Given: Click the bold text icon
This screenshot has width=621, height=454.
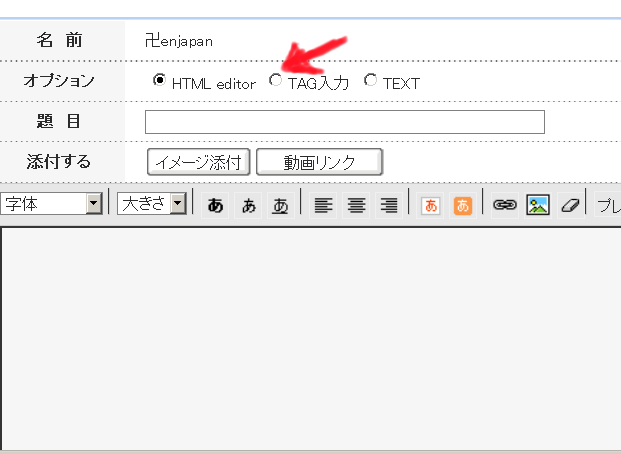Looking at the screenshot, I should click(215, 205).
